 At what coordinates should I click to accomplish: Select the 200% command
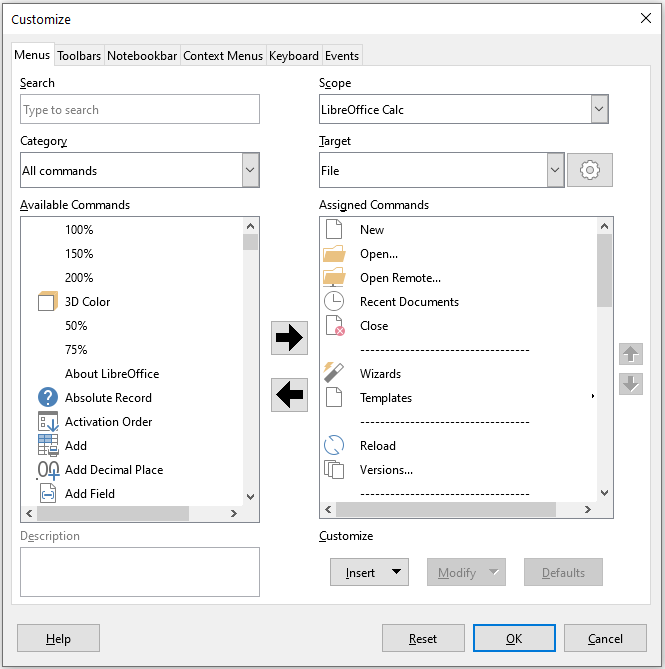point(79,277)
